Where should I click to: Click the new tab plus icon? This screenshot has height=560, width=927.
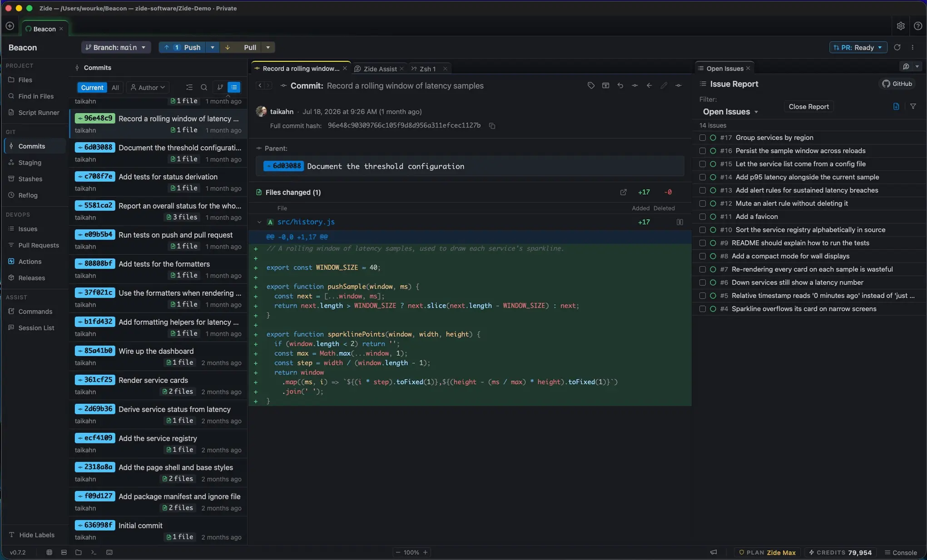(10, 26)
